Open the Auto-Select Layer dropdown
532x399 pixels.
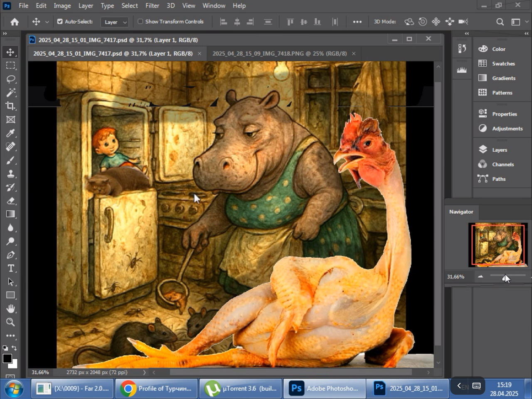tap(114, 22)
